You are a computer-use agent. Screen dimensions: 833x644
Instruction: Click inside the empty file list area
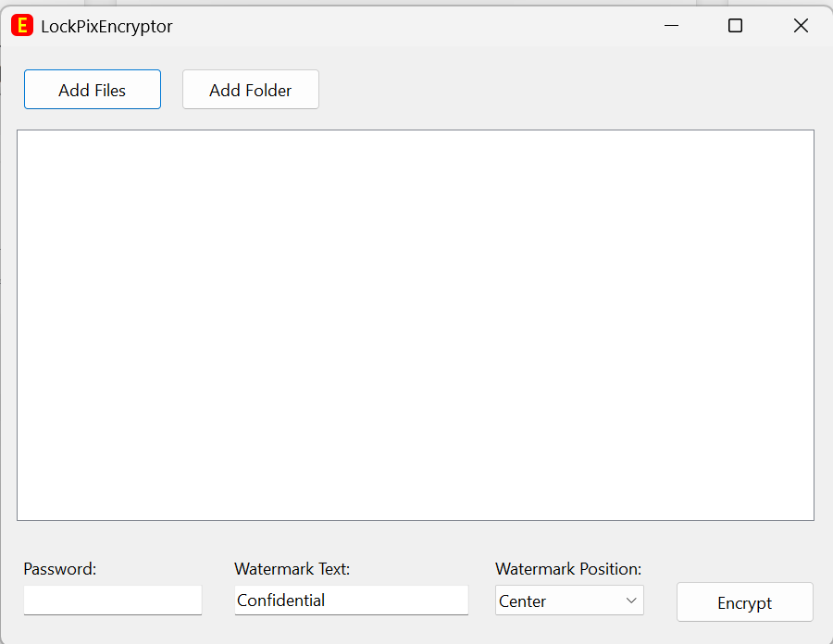(416, 324)
